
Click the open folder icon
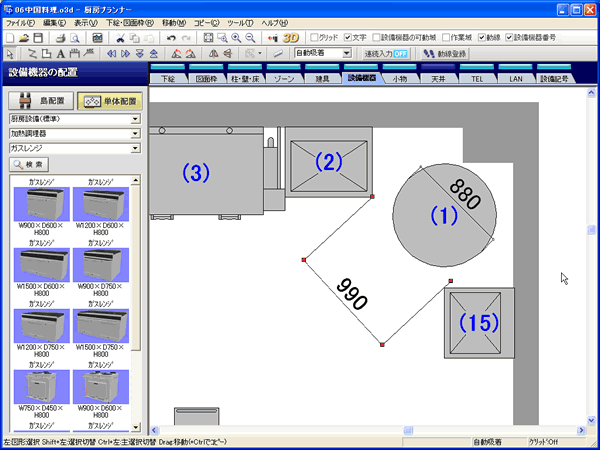(x=24, y=37)
